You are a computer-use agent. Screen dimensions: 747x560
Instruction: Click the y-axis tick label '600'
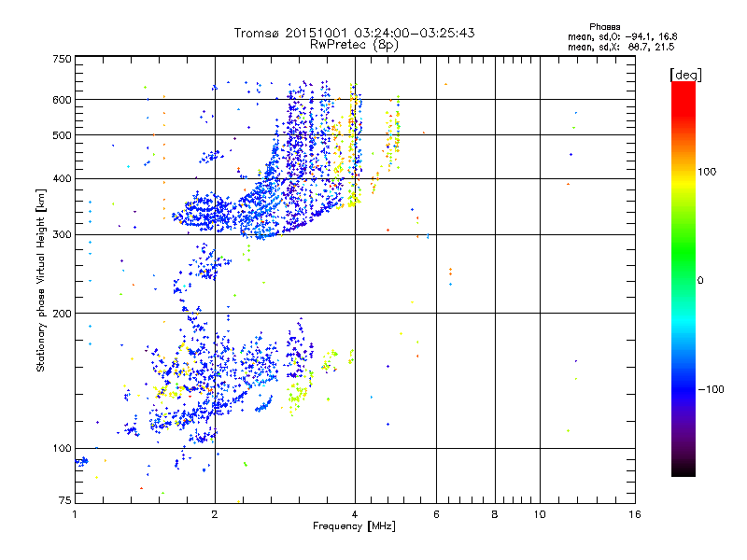(62, 100)
